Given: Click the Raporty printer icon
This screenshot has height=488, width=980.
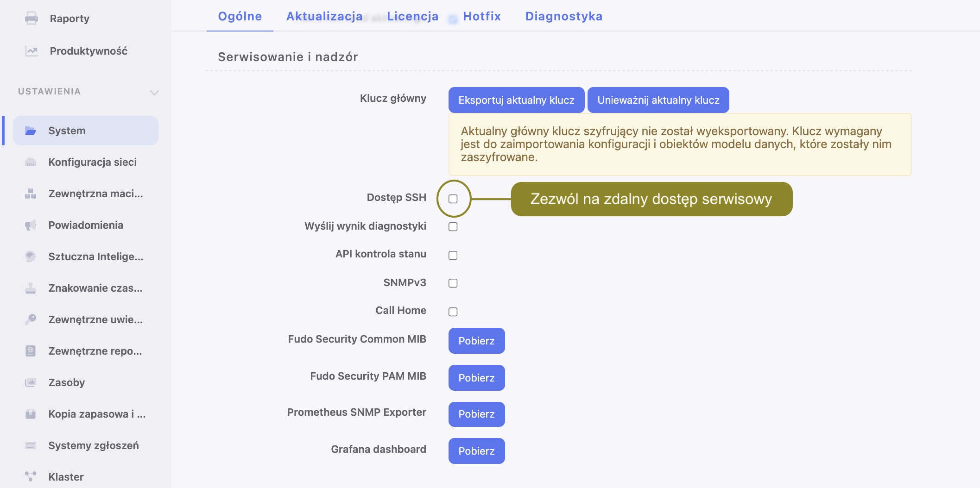Looking at the screenshot, I should coord(32,19).
